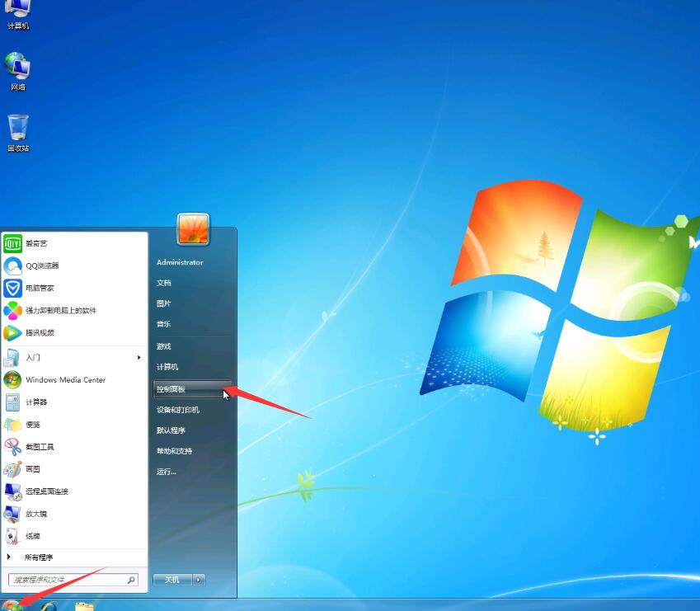Click the 入门 getting started entry
The height and width of the screenshot is (611, 700).
coord(74,358)
